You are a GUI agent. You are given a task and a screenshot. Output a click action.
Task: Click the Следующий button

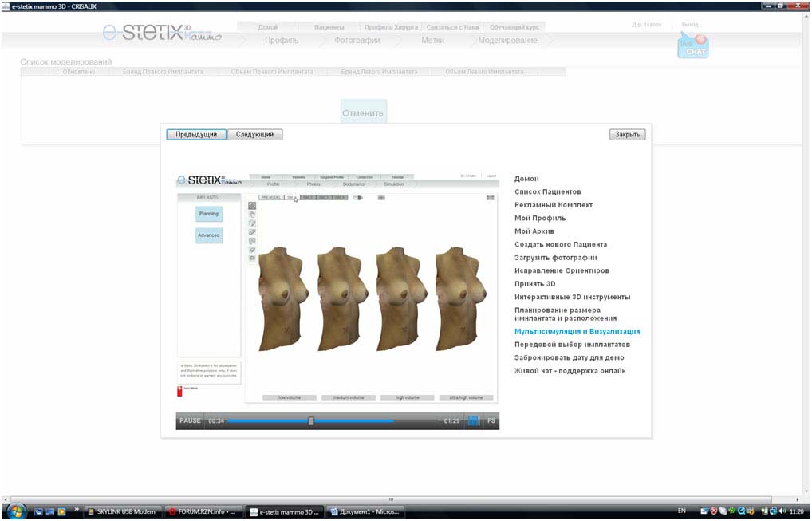pos(254,135)
